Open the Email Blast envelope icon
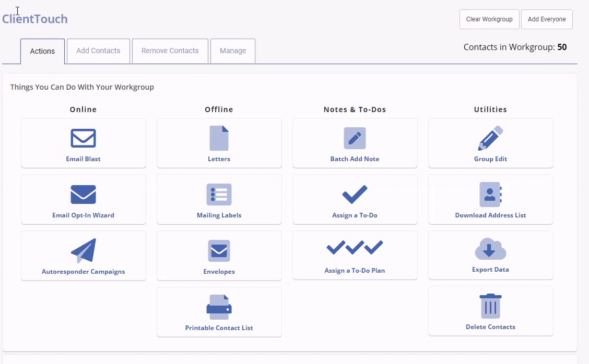Viewport: 589px width, 364px height. [84, 138]
